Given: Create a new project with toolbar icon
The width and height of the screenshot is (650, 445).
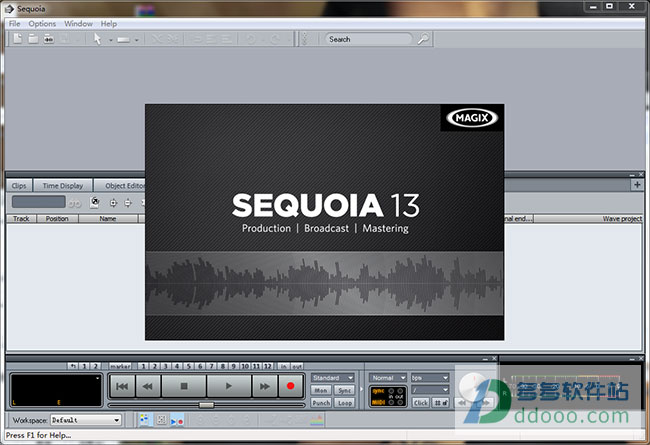Looking at the screenshot, I should [17, 39].
